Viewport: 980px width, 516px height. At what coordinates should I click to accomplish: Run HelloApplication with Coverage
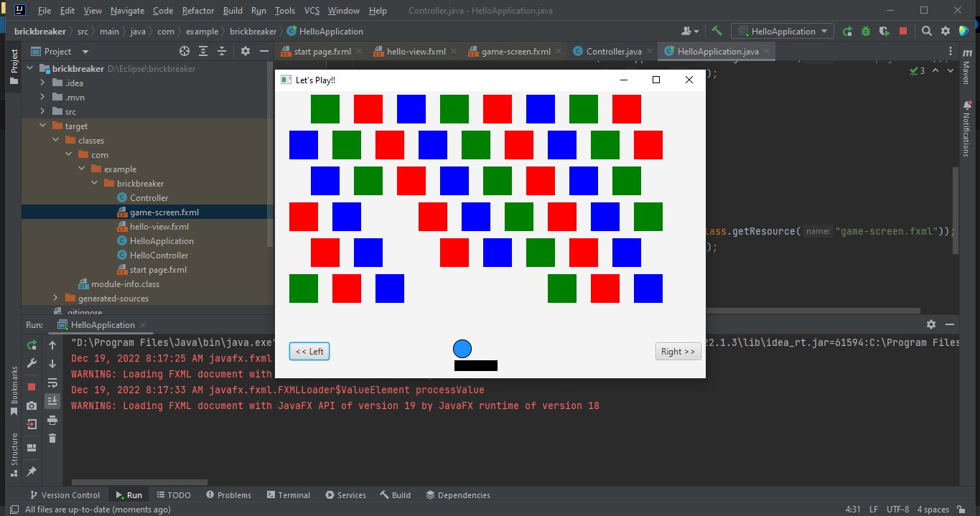click(884, 31)
